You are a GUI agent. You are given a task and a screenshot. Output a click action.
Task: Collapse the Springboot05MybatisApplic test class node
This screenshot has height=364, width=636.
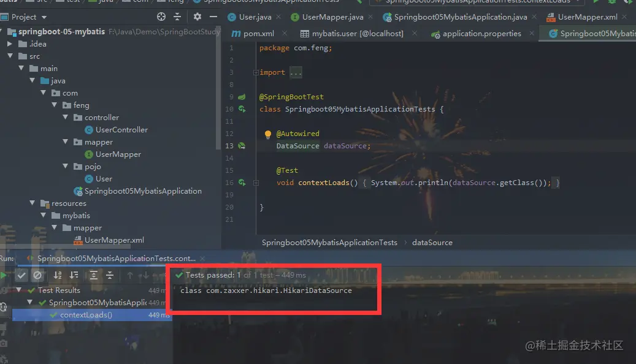(x=29, y=302)
